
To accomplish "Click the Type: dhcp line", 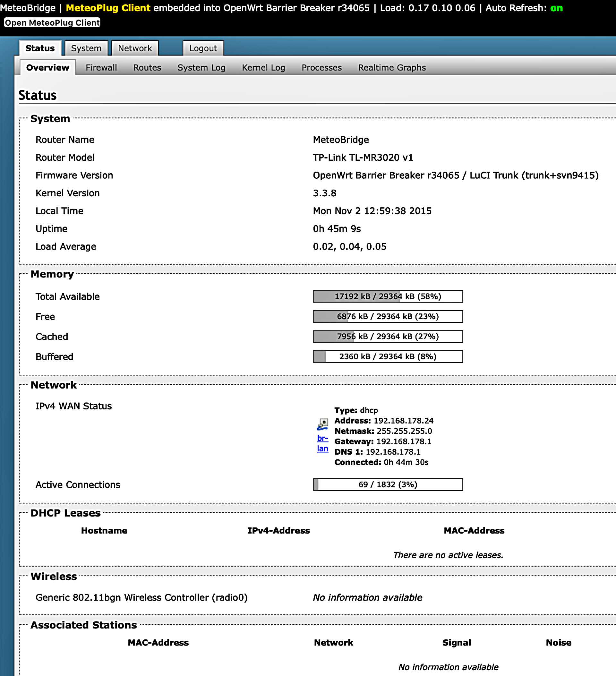I will pos(356,410).
